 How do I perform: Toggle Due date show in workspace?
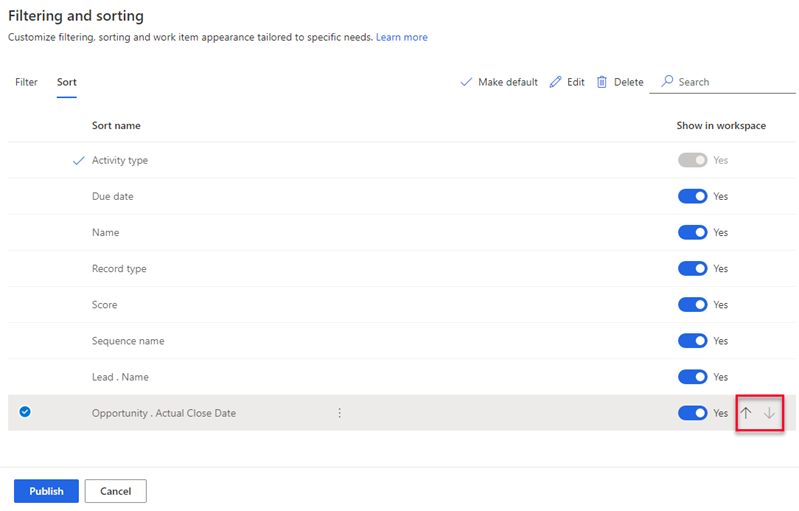[693, 196]
